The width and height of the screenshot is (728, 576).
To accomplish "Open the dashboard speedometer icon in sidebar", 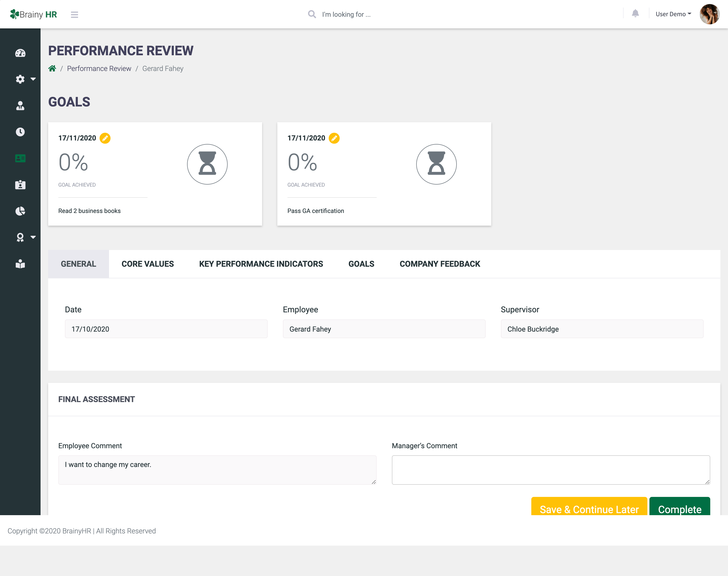I will pyautogui.click(x=20, y=53).
